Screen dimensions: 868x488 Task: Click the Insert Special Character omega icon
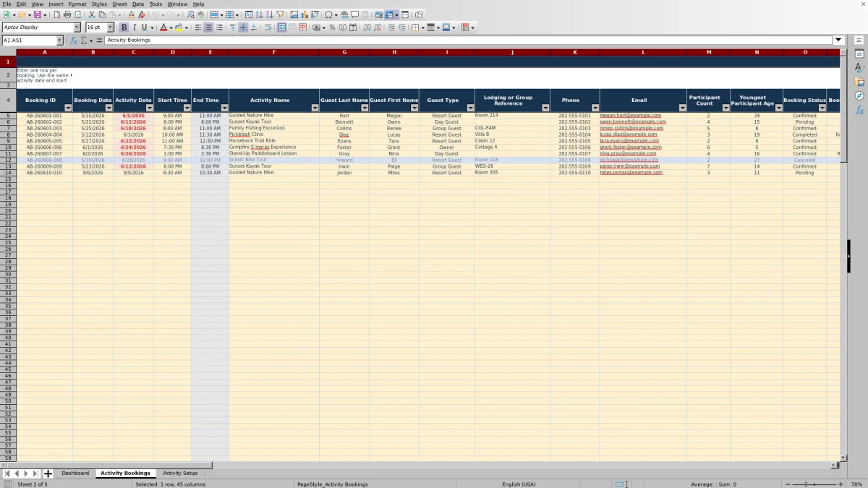pos(328,14)
